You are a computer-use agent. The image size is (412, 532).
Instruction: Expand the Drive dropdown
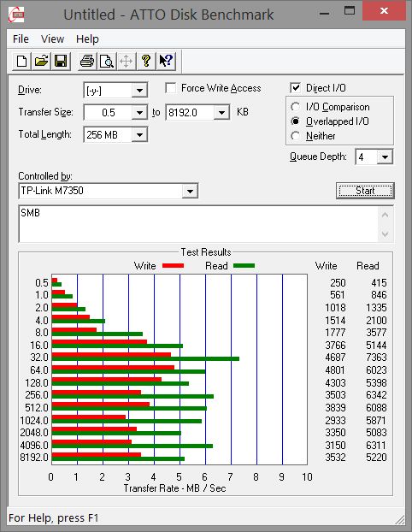pos(139,91)
